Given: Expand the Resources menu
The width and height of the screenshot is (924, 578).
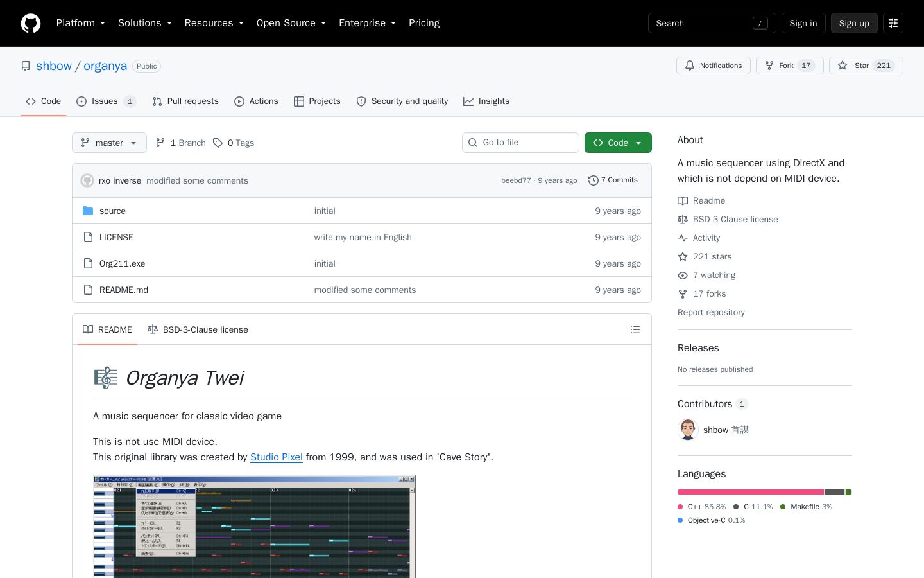Looking at the screenshot, I should click(214, 23).
